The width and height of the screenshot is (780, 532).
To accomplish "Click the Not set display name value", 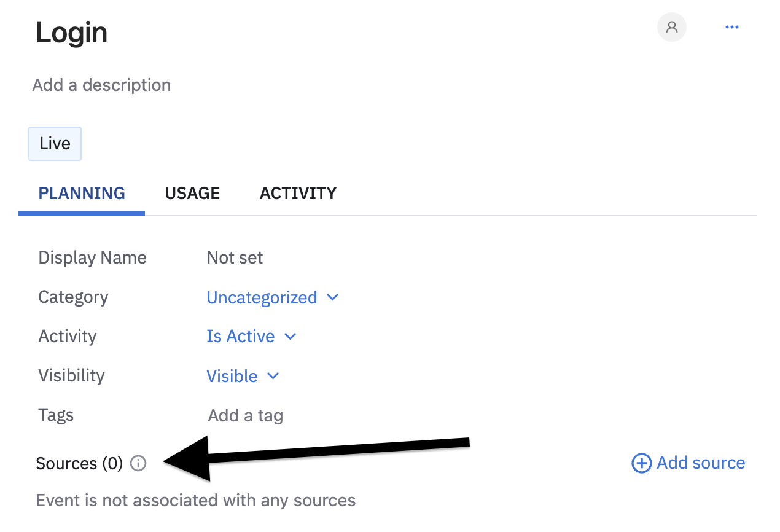I will pyautogui.click(x=235, y=257).
